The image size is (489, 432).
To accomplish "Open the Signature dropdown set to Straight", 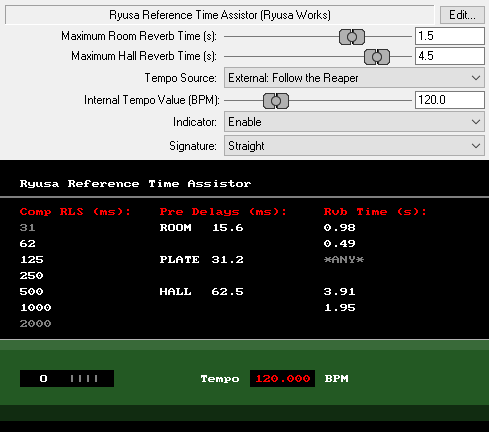I will tap(354, 146).
